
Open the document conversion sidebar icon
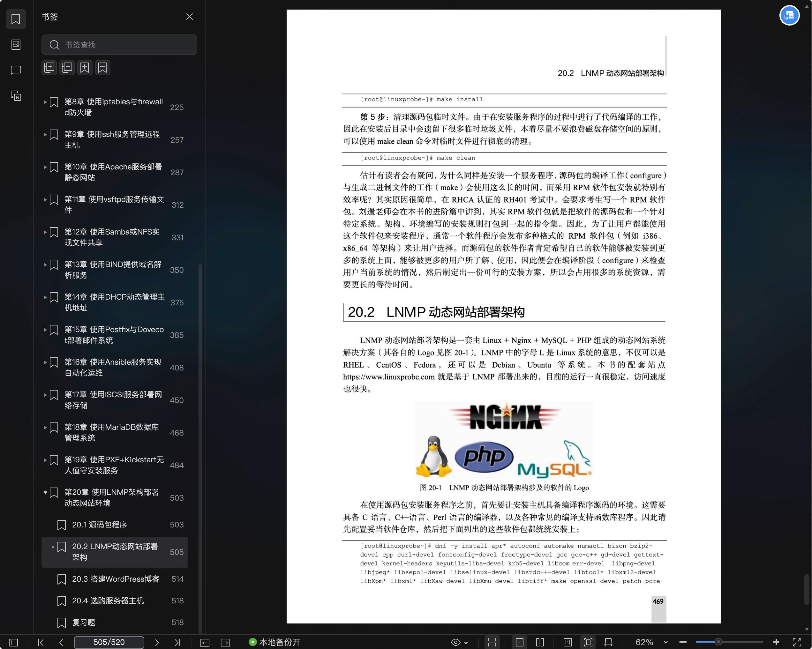(x=16, y=96)
